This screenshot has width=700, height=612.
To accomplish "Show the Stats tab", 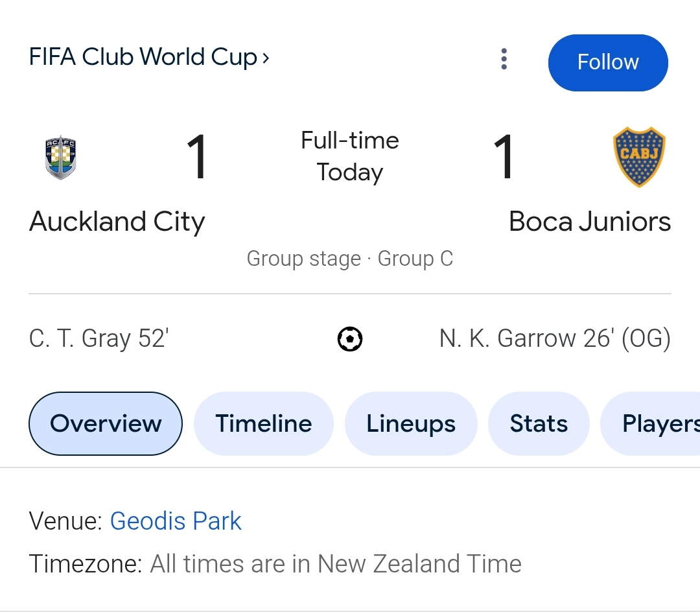I will click(539, 423).
